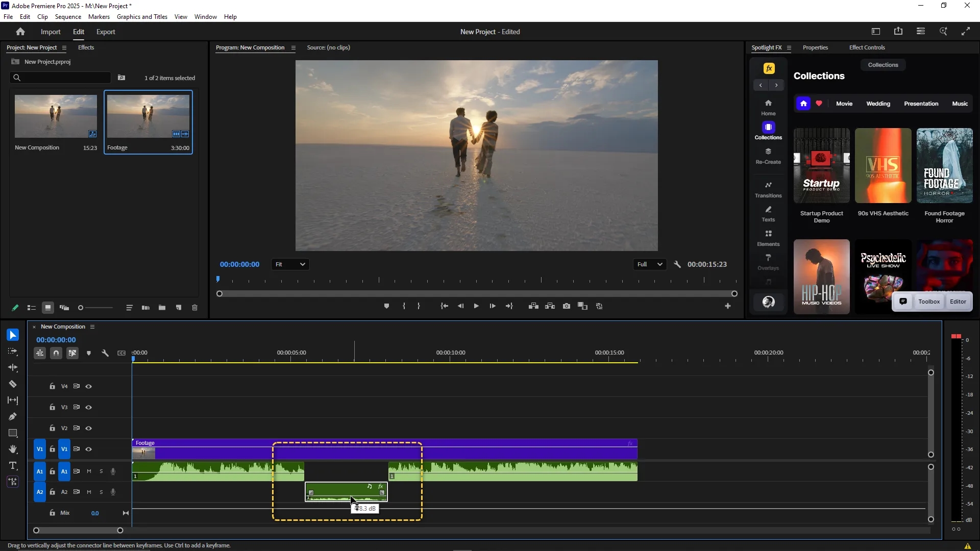Select the Slip tool
Image resolution: width=980 pixels, height=551 pixels.
[x=13, y=400]
